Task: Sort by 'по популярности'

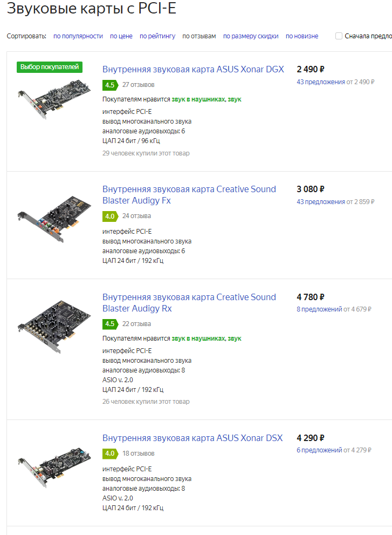Action: tap(78, 36)
